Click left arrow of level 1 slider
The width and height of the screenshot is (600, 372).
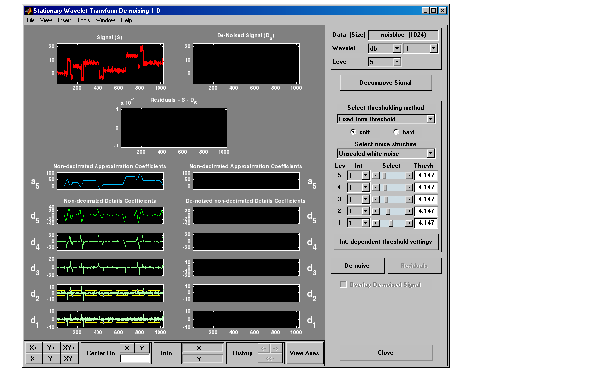coord(376,223)
